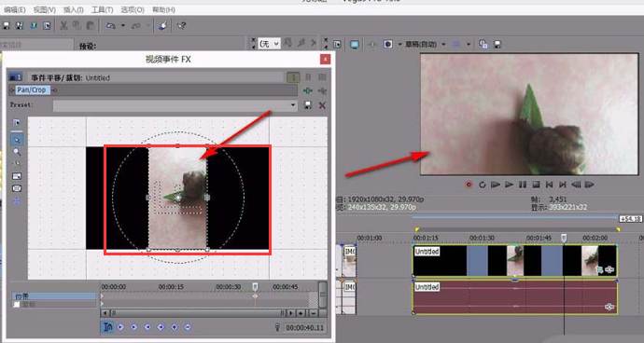Enable the mask checkbox below 位置
Image resolution: width=644 pixels, height=343 pixels.
click(16, 304)
